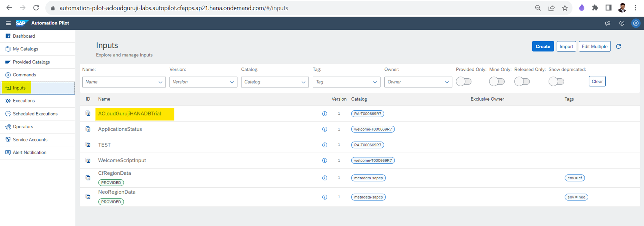Open the WelcomeScriptInput input entry
The image size is (644, 226).
[122, 161]
